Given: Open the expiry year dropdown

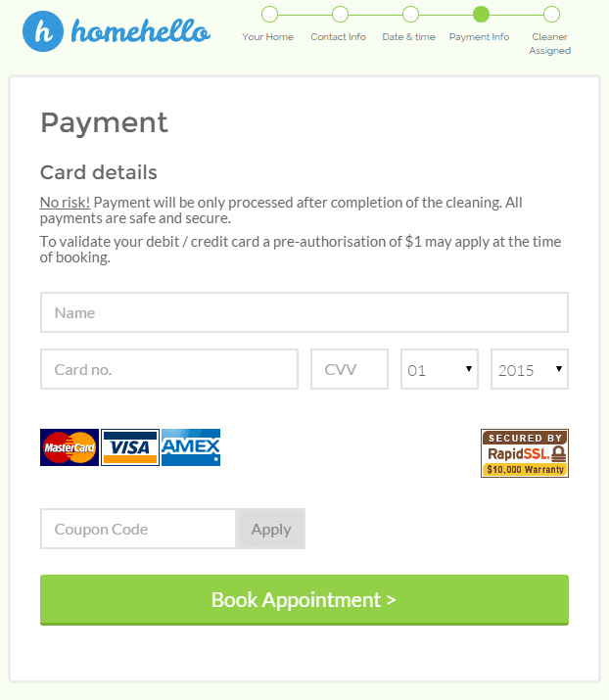Looking at the screenshot, I should coord(530,370).
